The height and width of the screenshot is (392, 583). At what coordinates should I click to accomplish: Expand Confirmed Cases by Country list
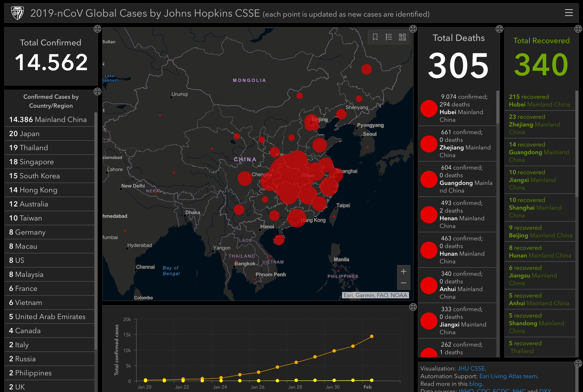pos(97,91)
